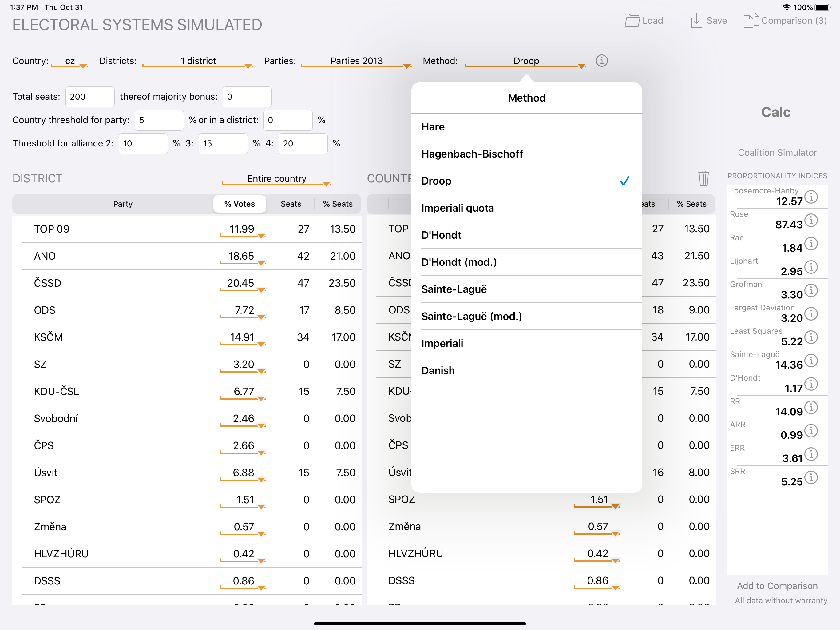Choose D'Hondt method

tap(527, 235)
